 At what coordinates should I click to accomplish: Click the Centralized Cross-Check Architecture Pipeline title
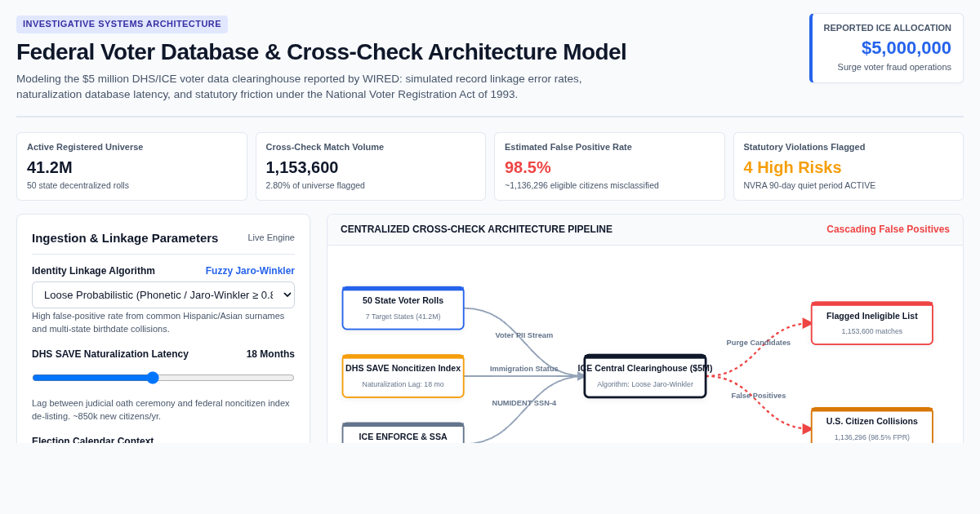pyautogui.click(x=476, y=229)
